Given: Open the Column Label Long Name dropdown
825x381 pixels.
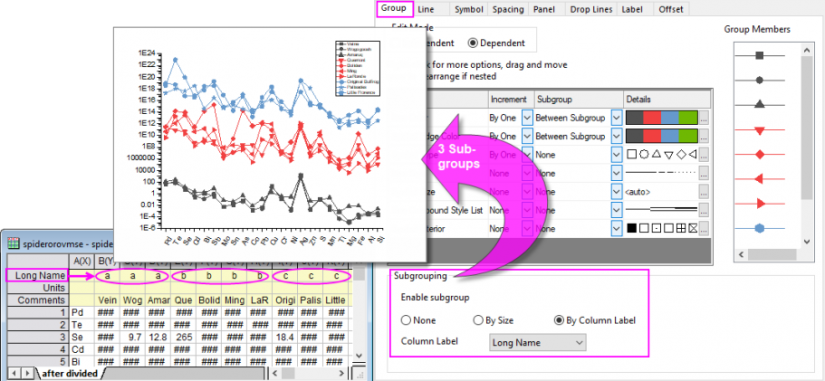Looking at the screenshot, I should [537, 343].
